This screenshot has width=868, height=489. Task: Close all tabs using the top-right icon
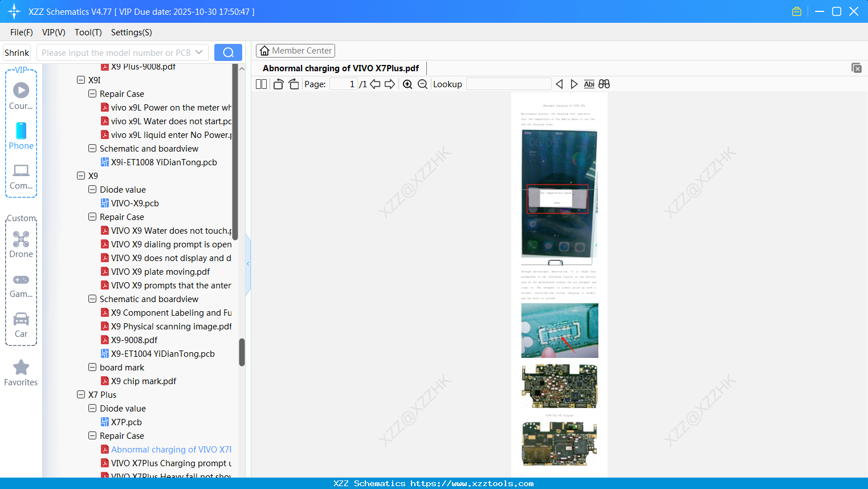tap(856, 68)
